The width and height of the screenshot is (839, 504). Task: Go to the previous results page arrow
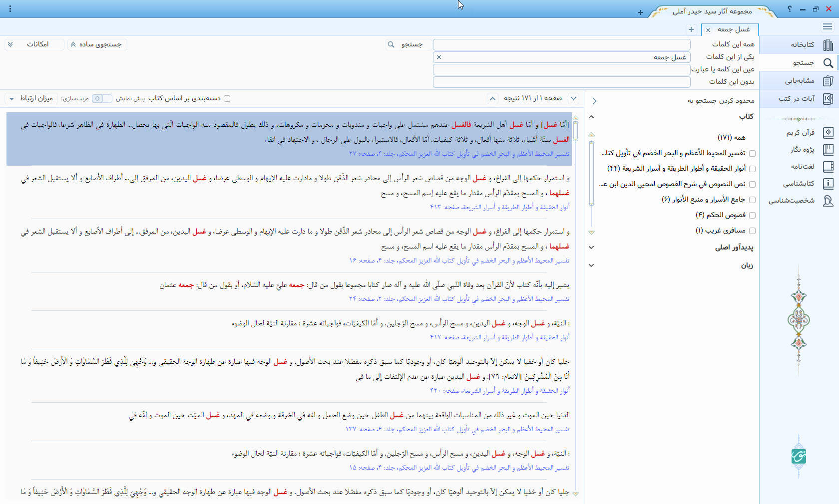pyautogui.click(x=492, y=98)
